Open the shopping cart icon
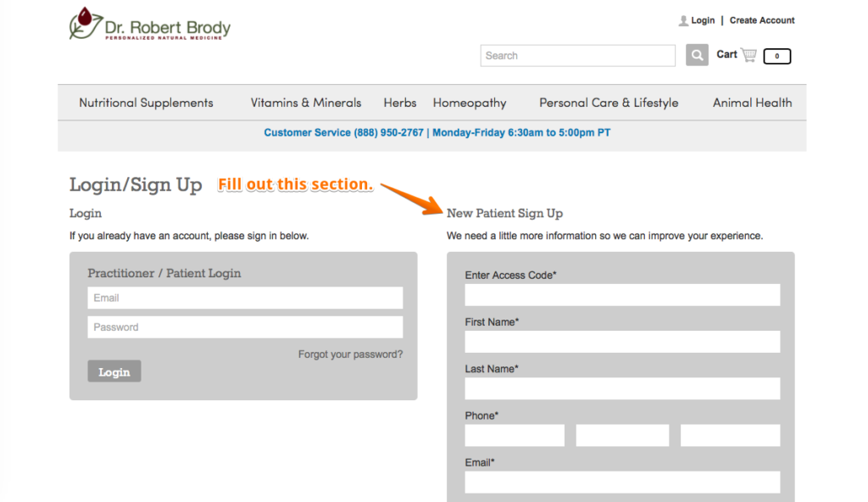Viewport: 868px width, 502px height. point(748,55)
